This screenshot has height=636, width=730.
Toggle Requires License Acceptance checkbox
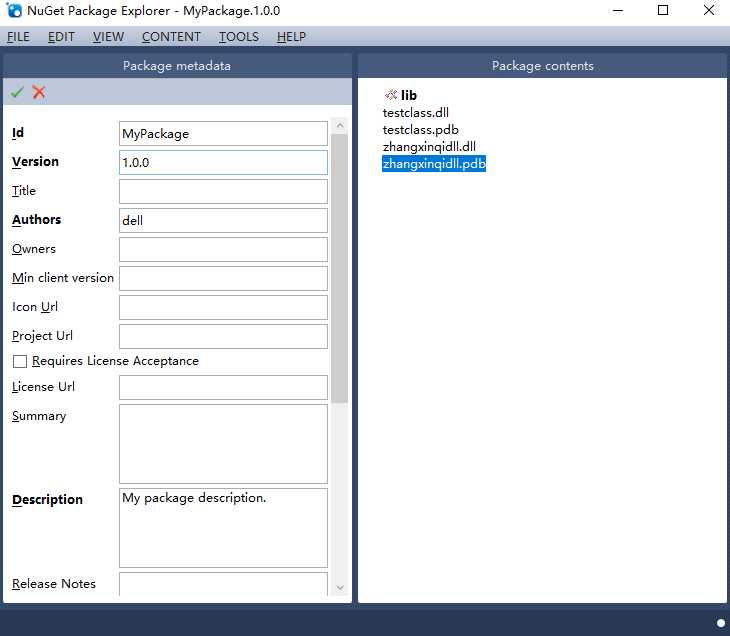(x=20, y=361)
